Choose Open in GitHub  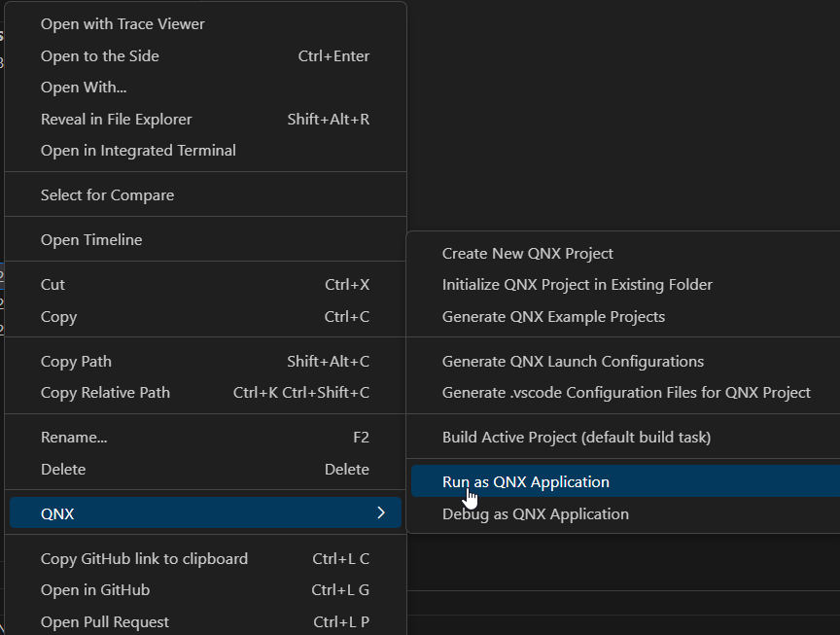pos(205,590)
